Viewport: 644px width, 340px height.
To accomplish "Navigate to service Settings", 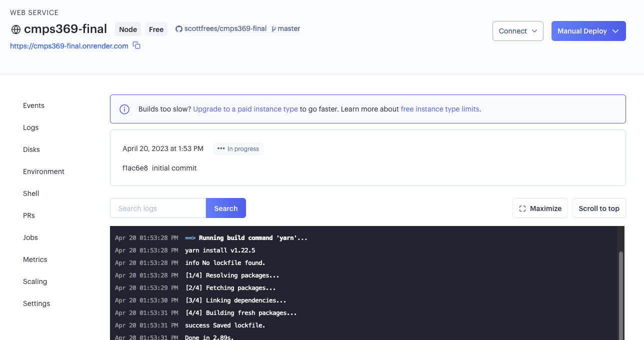I will (x=36, y=303).
